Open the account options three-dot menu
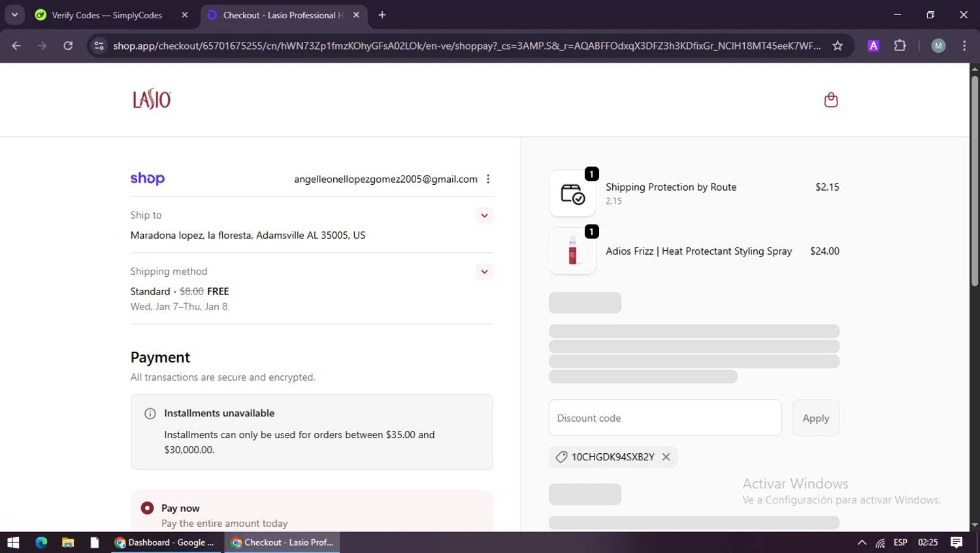The height and width of the screenshot is (553, 980). coord(488,179)
